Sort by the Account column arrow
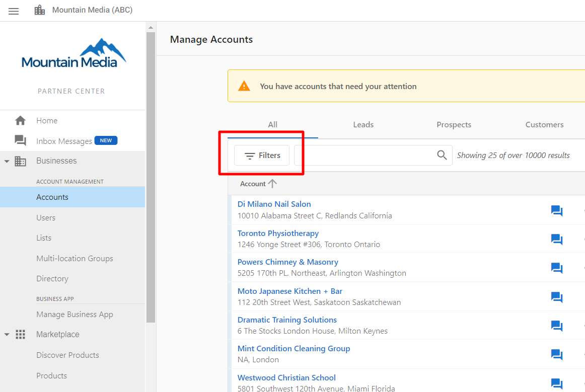Screen dimensions: 585x392 [272, 184]
